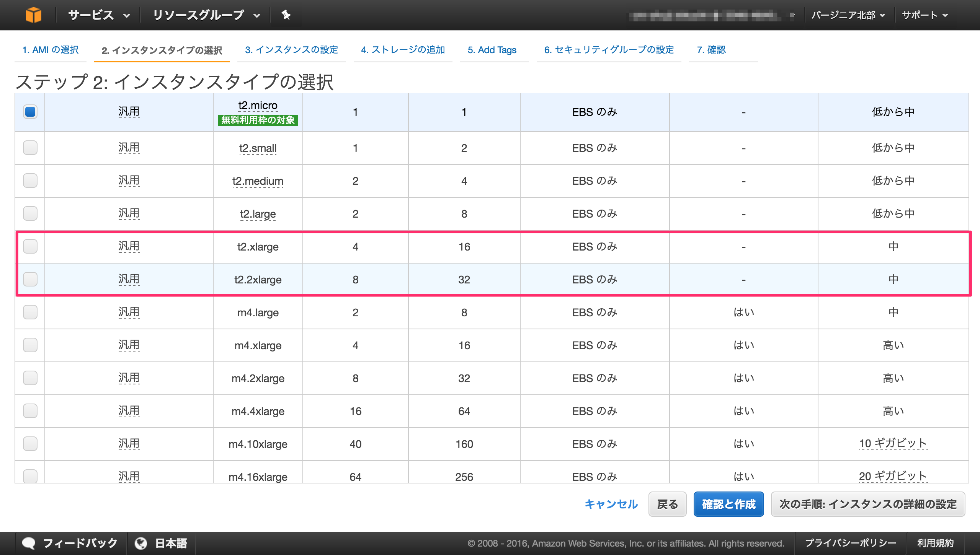This screenshot has height=555, width=980.
Task: Select the t2.large instance checkbox
Action: click(30, 213)
